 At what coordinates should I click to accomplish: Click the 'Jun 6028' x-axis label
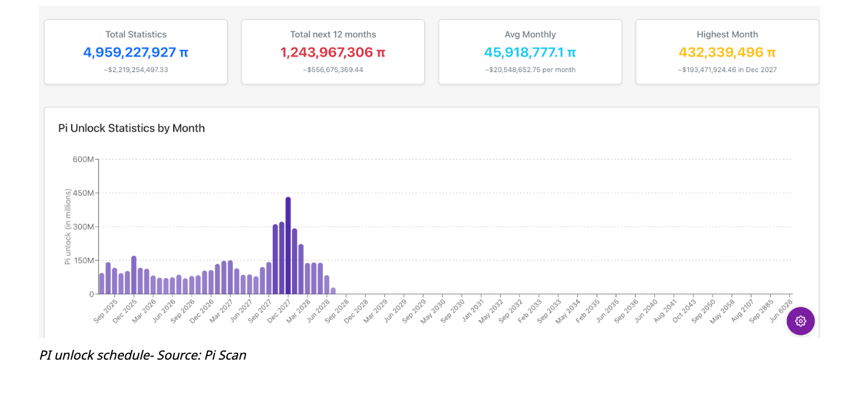tap(781, 310)
